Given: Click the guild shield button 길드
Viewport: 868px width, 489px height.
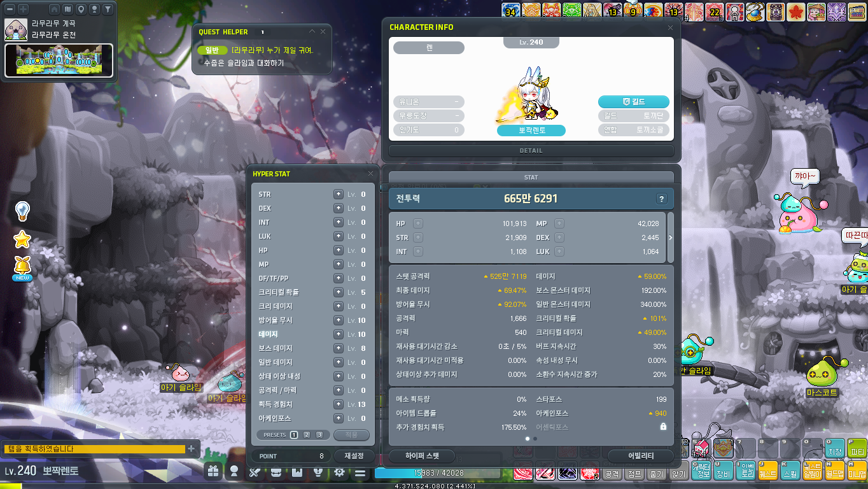Looking at the screenshot, I should [x=634, y=102].
